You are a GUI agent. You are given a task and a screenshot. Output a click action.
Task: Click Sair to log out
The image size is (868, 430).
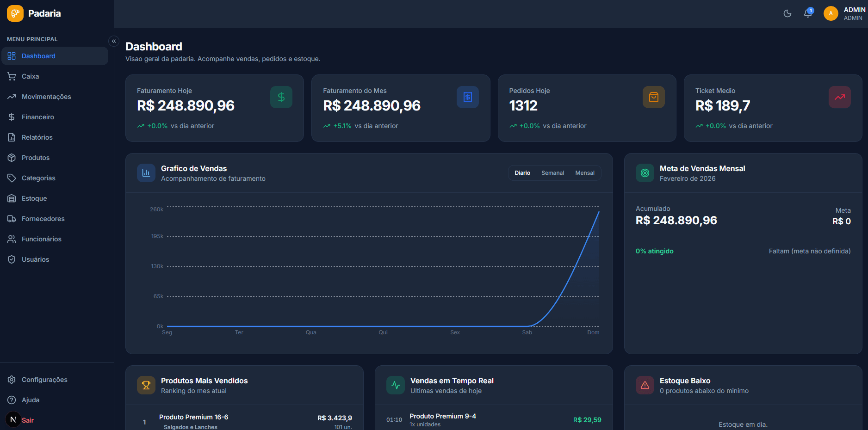27,420
